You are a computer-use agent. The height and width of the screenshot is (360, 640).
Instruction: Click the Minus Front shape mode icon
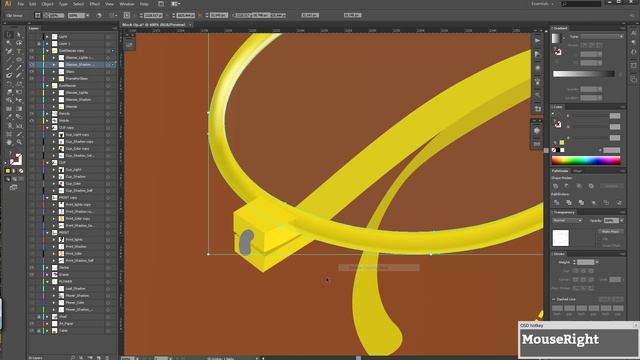coord(567,186)
